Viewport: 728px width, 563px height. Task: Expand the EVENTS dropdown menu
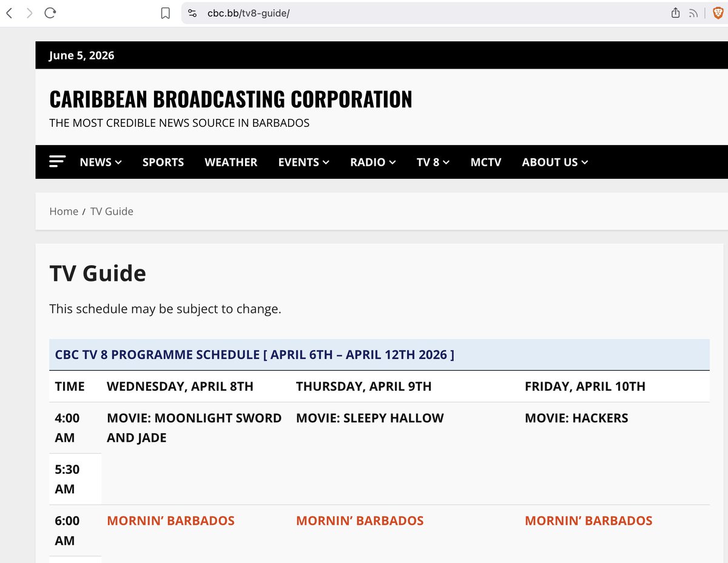[x=304, y=162]
